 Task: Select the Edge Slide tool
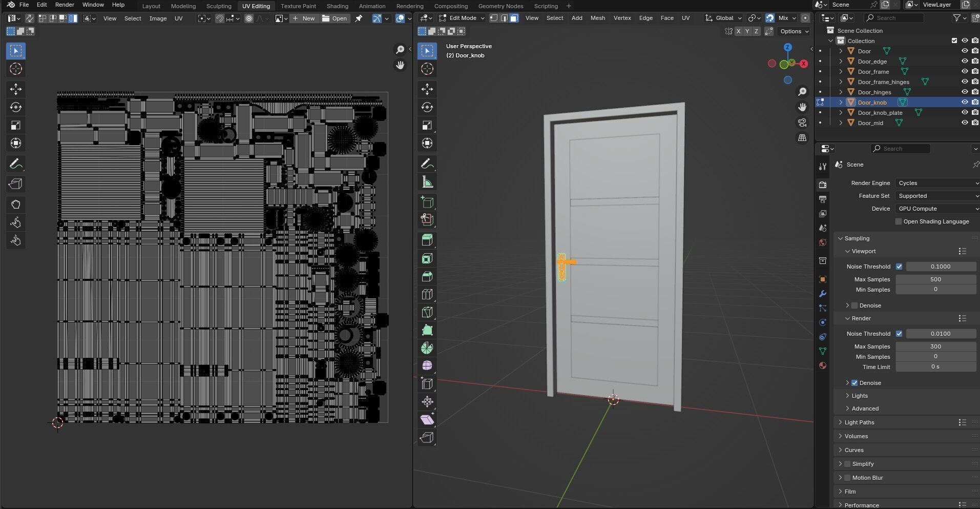point(427,383)
